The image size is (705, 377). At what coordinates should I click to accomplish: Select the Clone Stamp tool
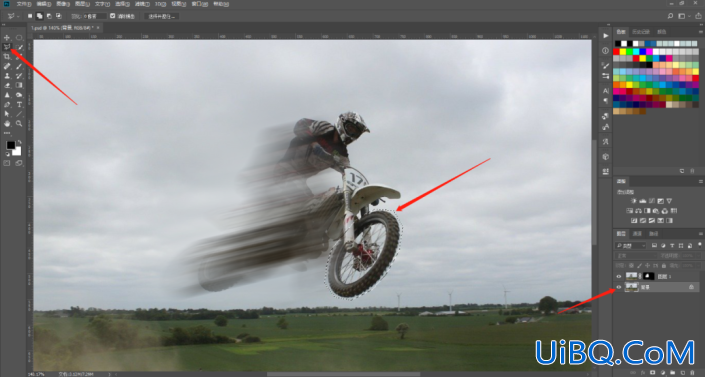7,76
